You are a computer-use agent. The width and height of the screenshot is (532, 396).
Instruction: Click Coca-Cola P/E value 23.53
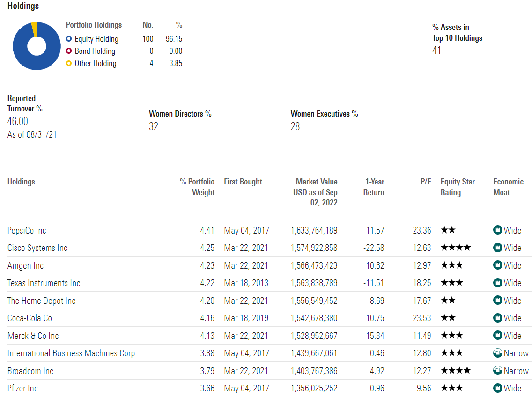(x=422, y=318)
